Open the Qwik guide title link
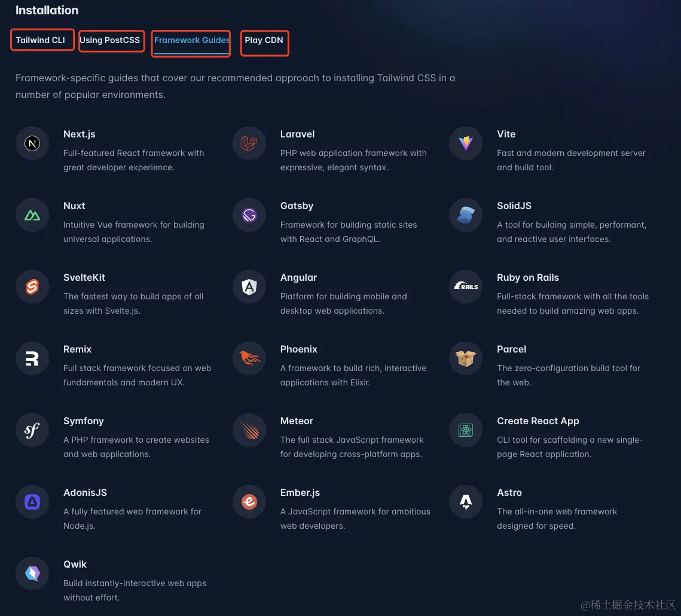This screenshot has width=681, height=616. tap(75, 565)
